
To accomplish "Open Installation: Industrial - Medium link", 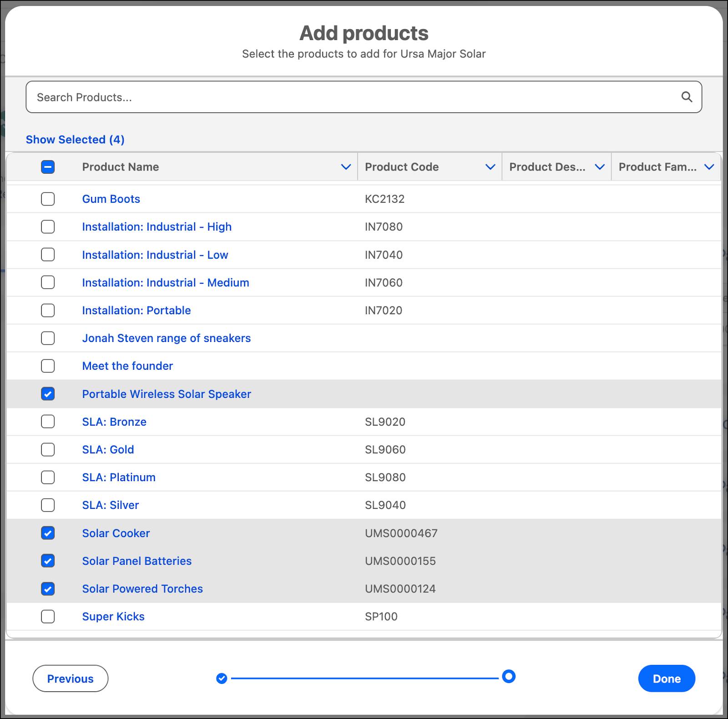I will [166, 282].
